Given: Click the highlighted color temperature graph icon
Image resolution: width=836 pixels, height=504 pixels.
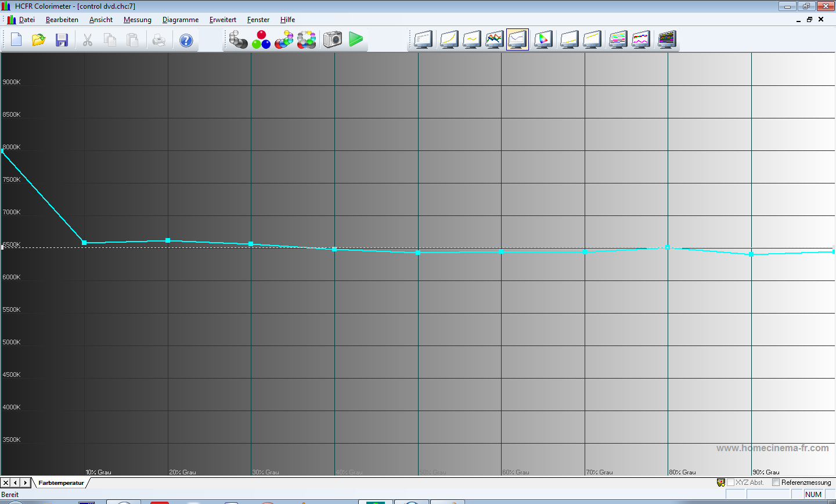Looking at the screenshot, I should click(517, 39).
